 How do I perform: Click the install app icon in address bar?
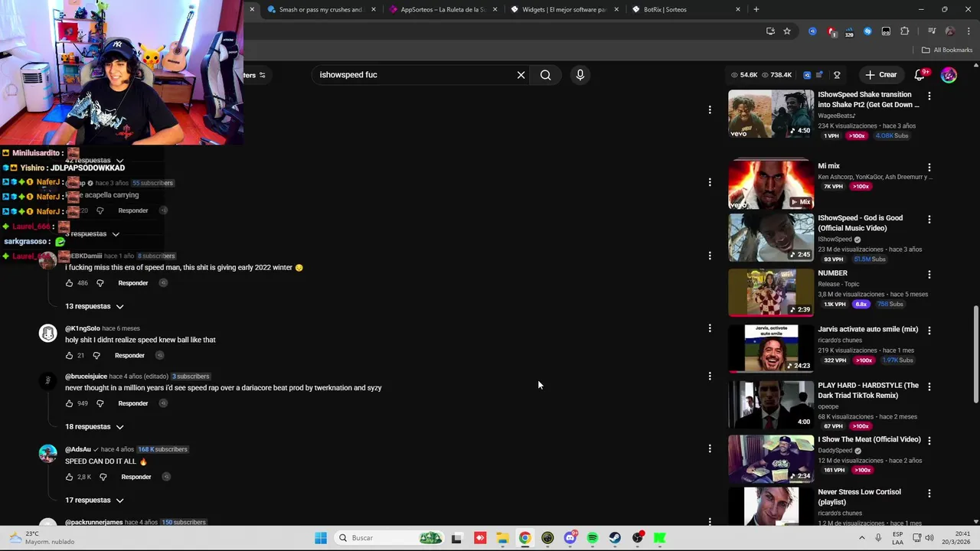click(770, 31)
